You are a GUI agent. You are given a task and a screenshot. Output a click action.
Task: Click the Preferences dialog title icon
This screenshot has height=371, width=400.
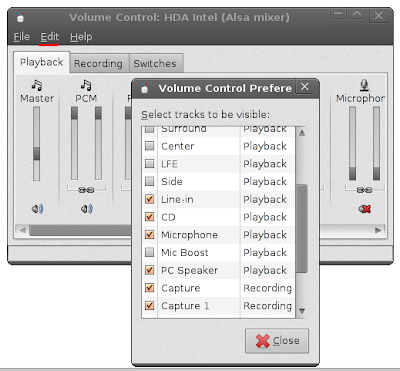click(x=144, y=88)
